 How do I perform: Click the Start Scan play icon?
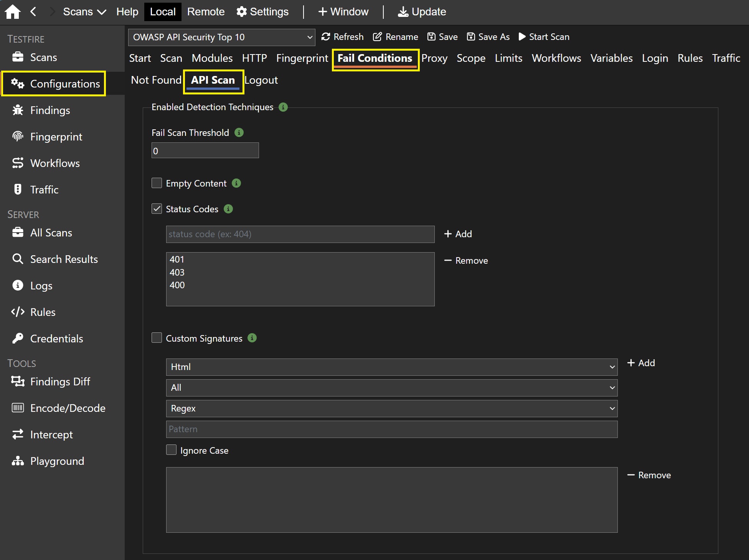[522, 37]
